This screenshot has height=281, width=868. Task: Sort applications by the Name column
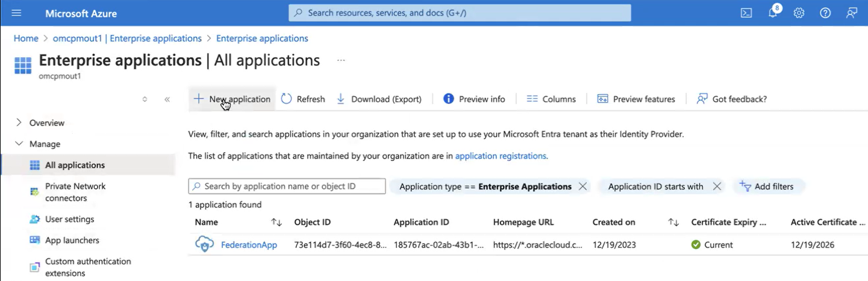click(x=276, y=223)
